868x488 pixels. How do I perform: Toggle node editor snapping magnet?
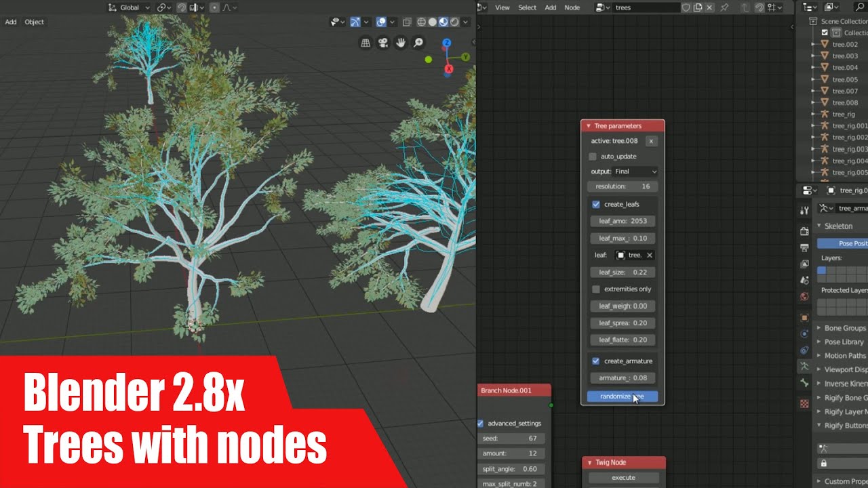coord(759,7)
